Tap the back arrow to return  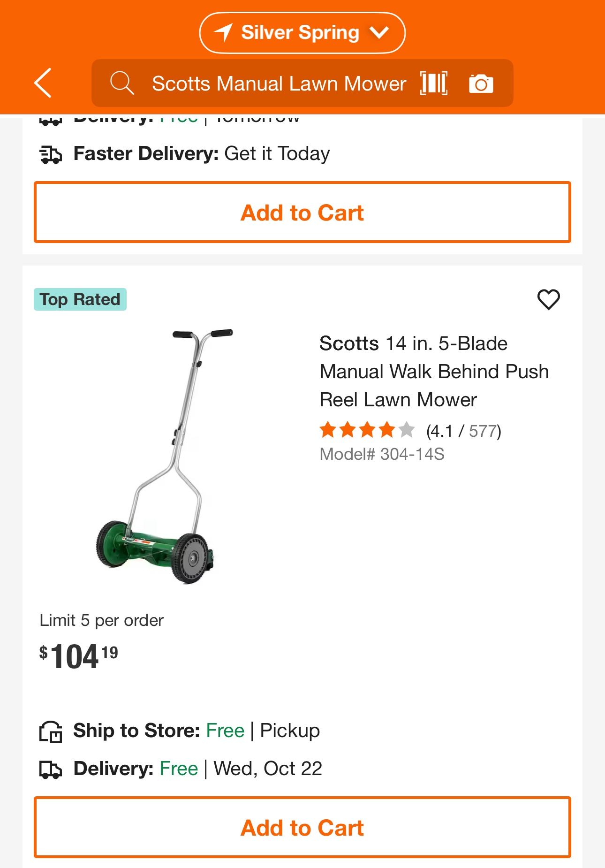43,84
